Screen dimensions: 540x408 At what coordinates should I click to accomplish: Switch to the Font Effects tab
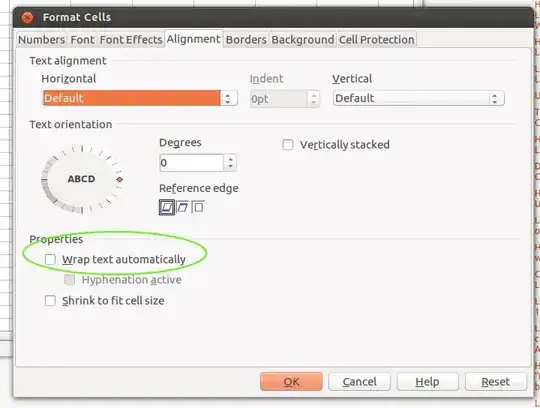(x=131, y=40)
